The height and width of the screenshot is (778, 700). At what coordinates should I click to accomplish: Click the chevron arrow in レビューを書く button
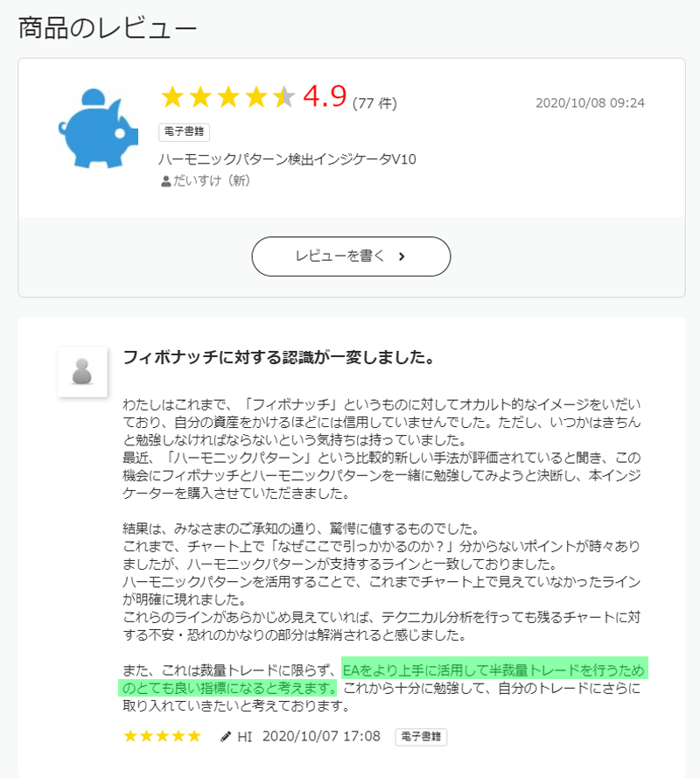tap(402, 256)
